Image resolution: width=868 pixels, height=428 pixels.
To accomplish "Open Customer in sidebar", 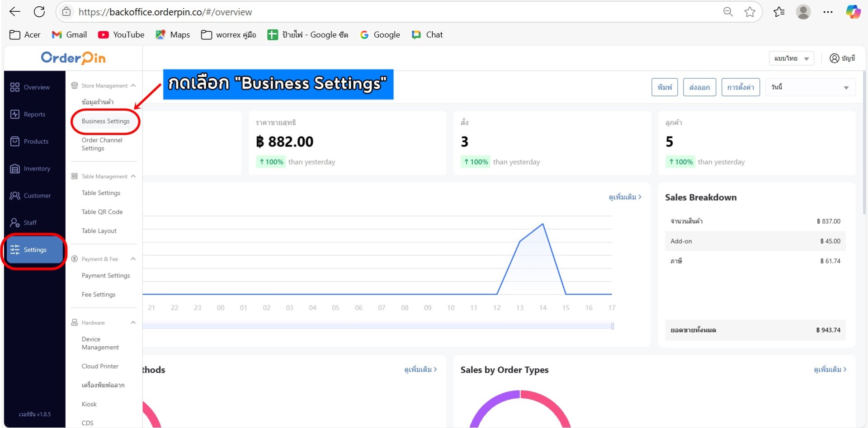I will click(x=35, y=196).
